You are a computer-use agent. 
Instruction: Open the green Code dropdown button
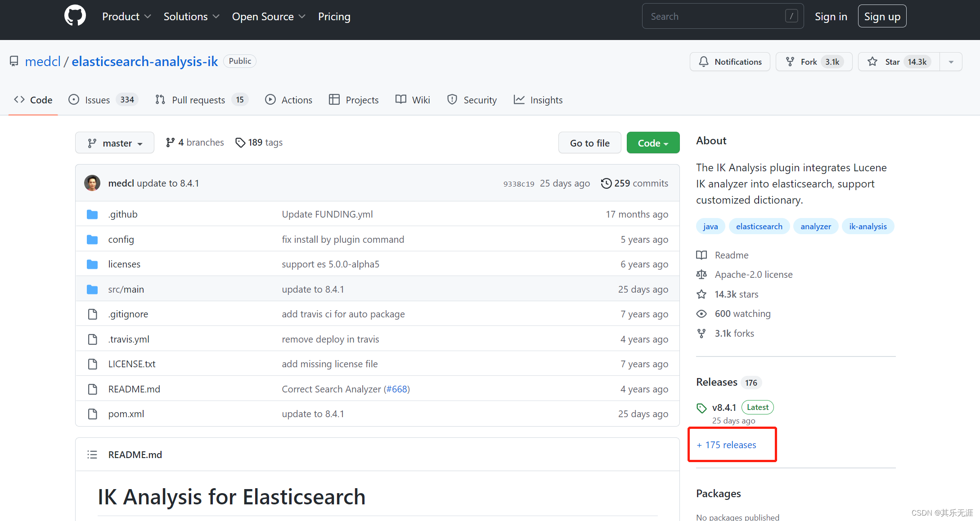653,143
